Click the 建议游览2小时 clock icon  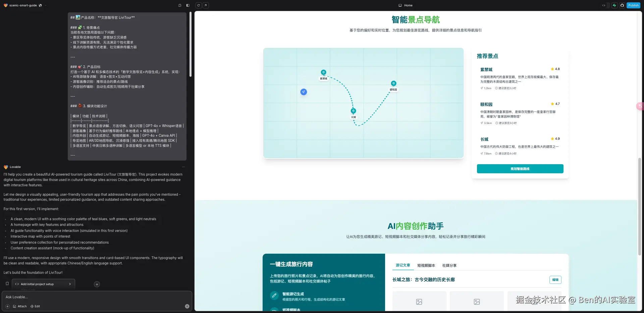point(496,88)
